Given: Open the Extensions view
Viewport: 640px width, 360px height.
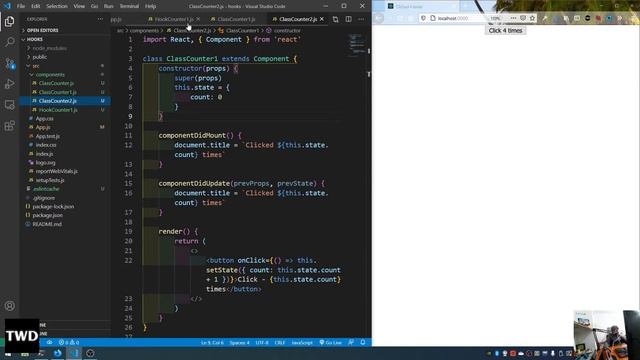Looking at the screenshot, I should [9, 126].
